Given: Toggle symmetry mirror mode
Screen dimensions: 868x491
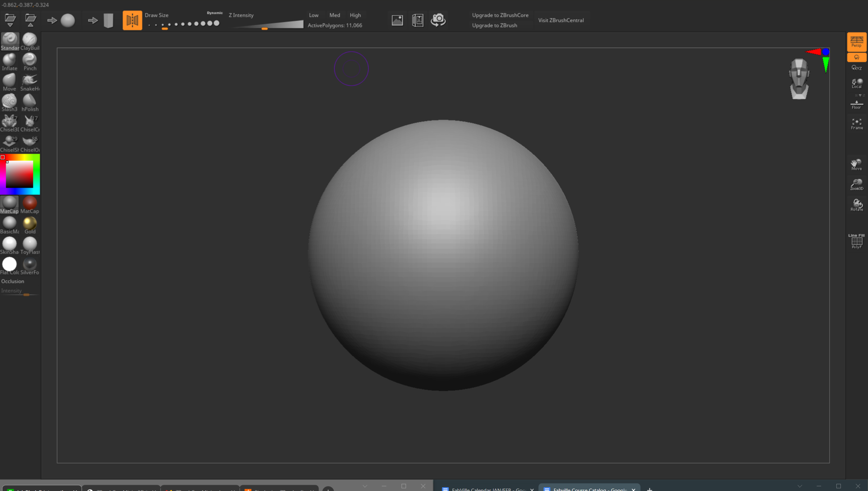Looking at the screenshot, I should [132, 20].
